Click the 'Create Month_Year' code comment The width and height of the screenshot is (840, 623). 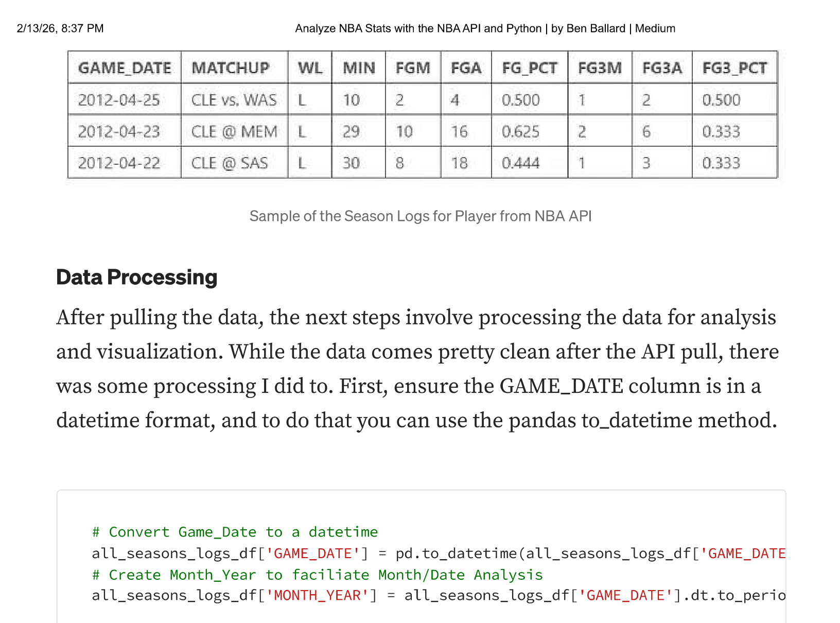[317, 575]
